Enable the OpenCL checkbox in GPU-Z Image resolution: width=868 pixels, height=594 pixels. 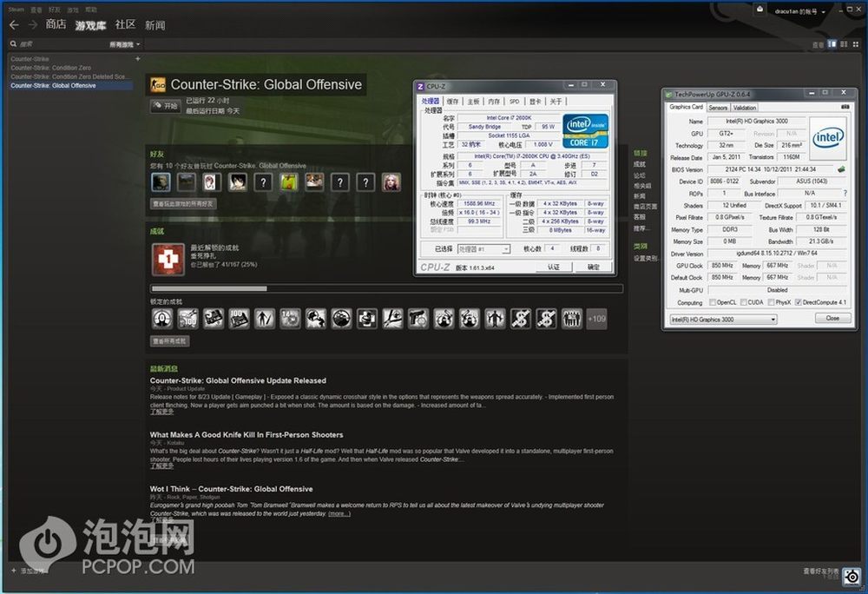click(713, 302)
